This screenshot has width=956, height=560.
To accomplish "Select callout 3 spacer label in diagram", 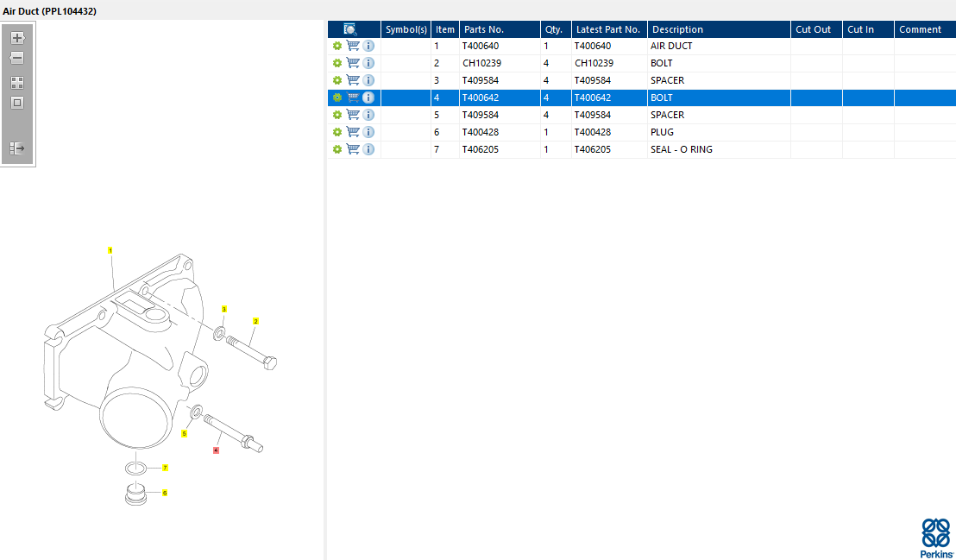I will coord(223,309).
